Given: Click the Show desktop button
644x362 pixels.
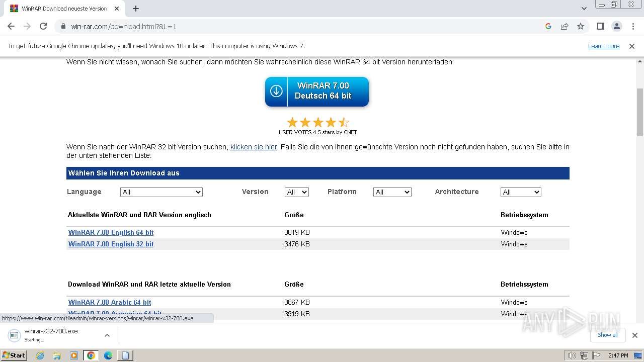Looking at the screenshot, I should [x=639, y=355].
